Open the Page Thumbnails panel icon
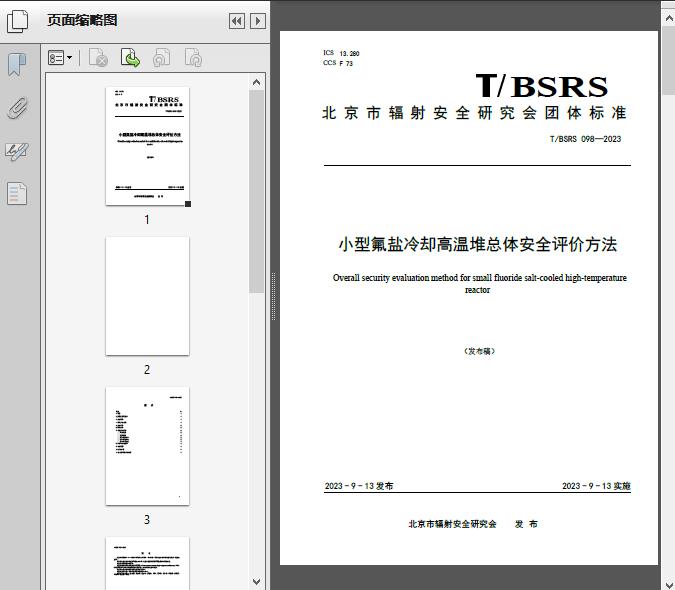The height and width of the screenshot is (590, 675). (18, 21)
